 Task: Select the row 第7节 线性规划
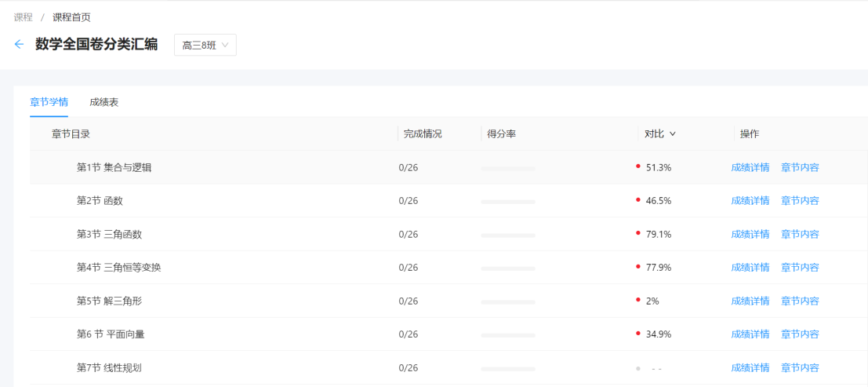(x=449, y=367)
